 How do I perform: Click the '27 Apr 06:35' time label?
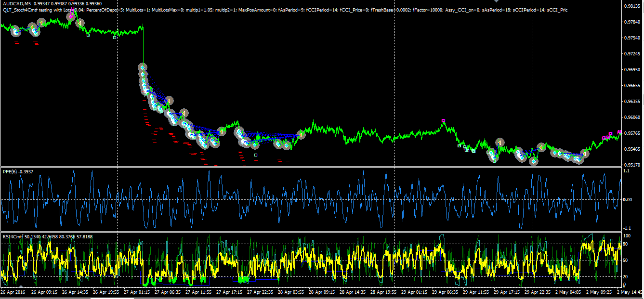(168, 292)
